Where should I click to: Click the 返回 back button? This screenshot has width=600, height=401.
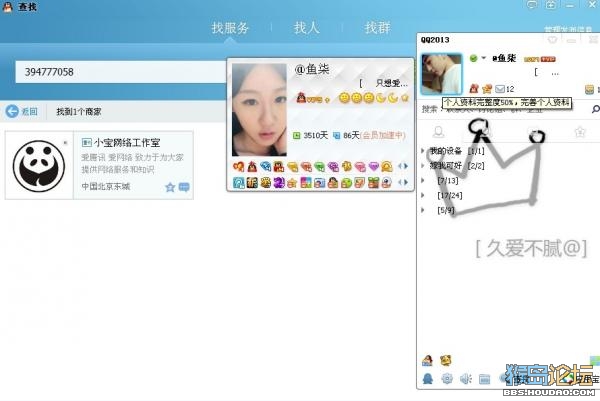coord(22,111)
